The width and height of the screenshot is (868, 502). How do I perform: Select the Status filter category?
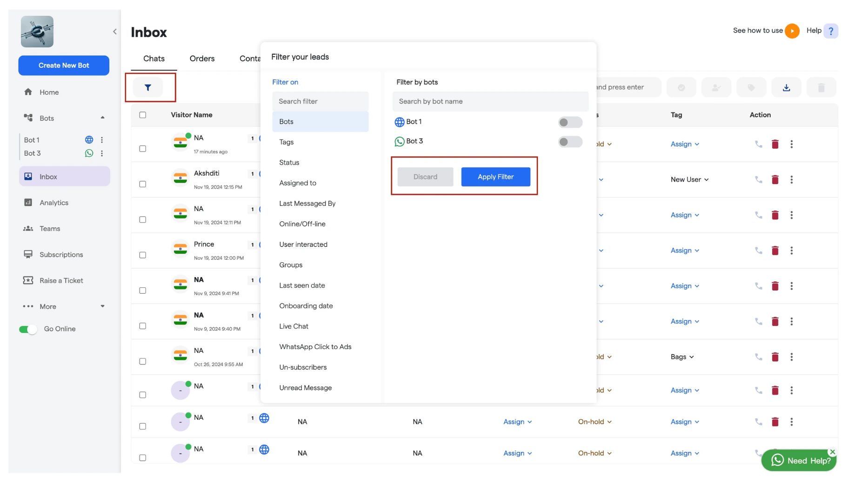(320, 163)
